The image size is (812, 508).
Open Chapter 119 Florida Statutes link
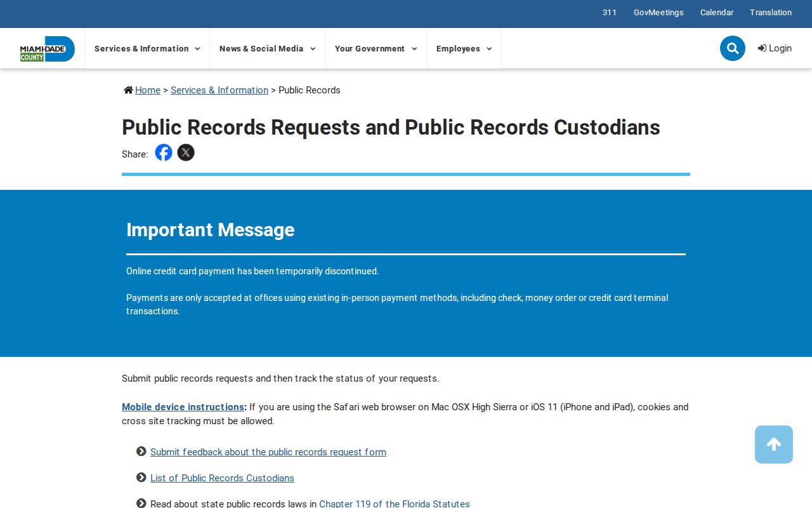(x=395, y=504)
